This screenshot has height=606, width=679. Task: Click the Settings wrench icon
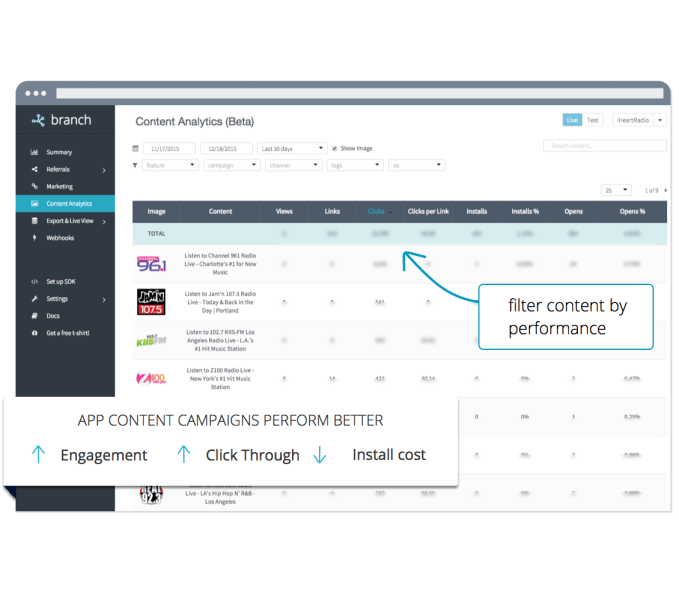coord(34,299)
